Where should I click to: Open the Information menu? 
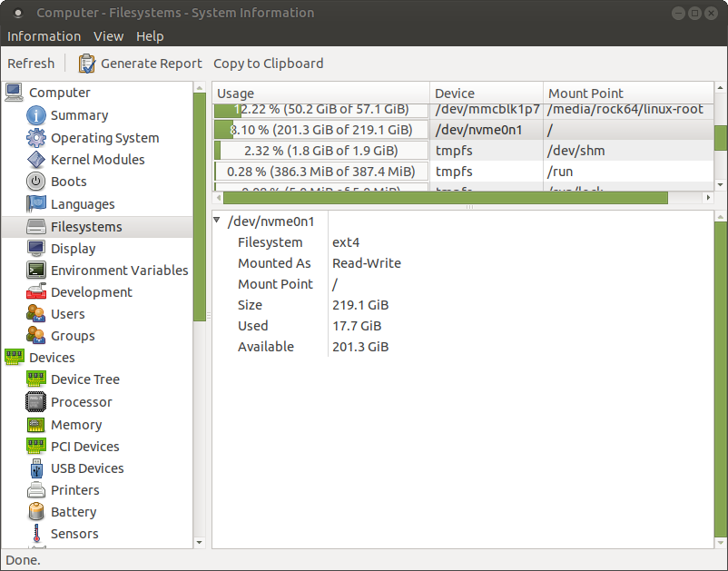coord(44,36)
